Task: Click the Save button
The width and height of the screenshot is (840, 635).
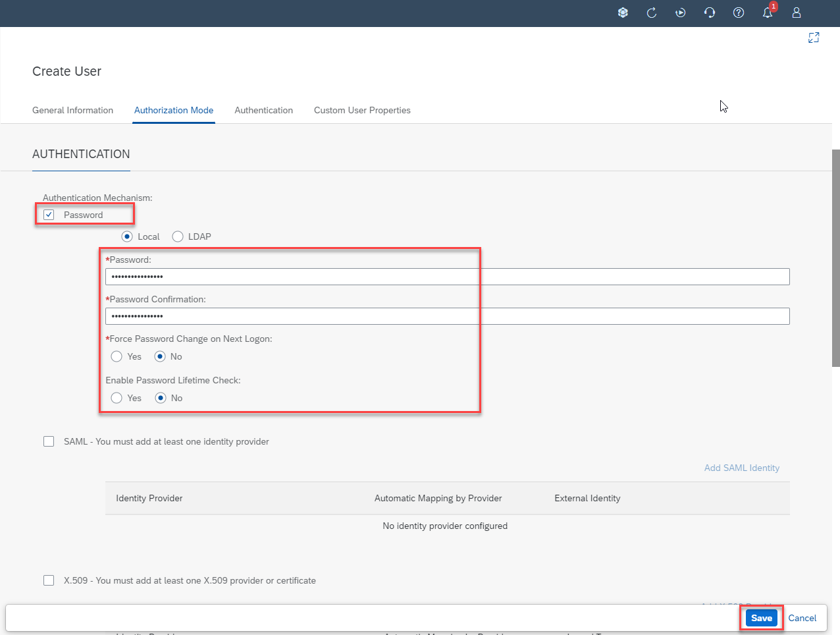Action: click(762, 618)
